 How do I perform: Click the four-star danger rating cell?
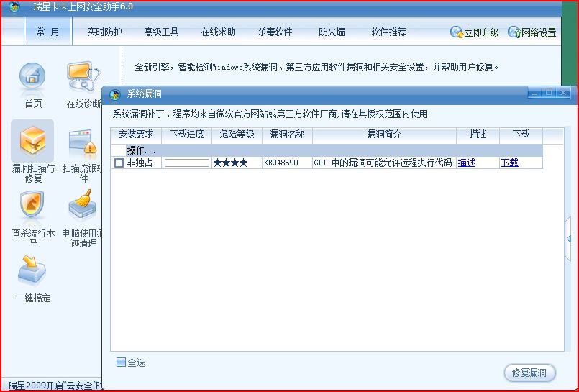[237, 163]
